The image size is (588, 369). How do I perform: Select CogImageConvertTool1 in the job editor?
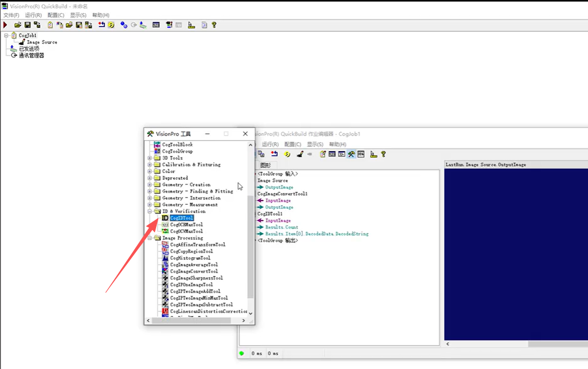(283, 194)
